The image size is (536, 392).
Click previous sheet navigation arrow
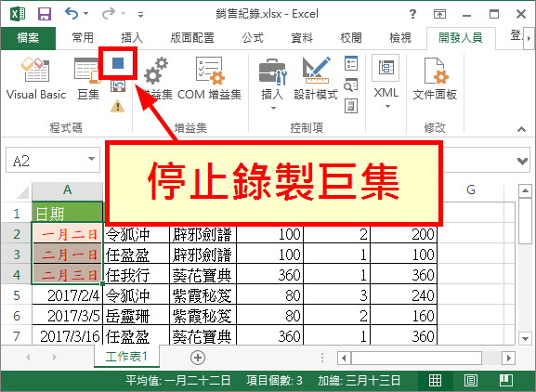(x=28, y=357)
